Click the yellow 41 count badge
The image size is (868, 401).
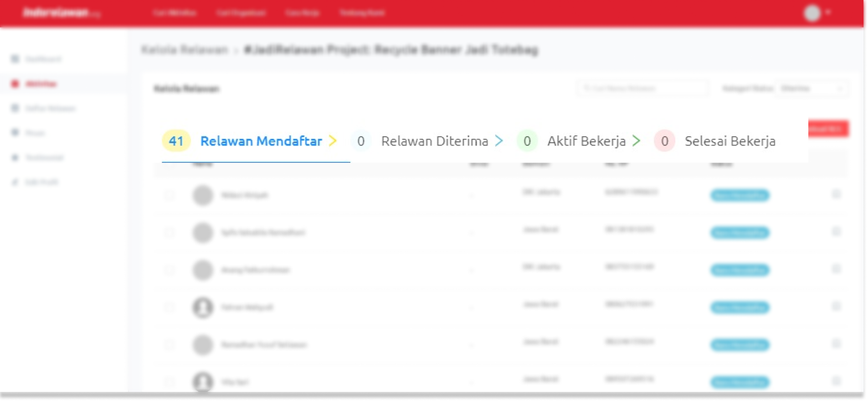pyautogui.click(x=176, y=141)
